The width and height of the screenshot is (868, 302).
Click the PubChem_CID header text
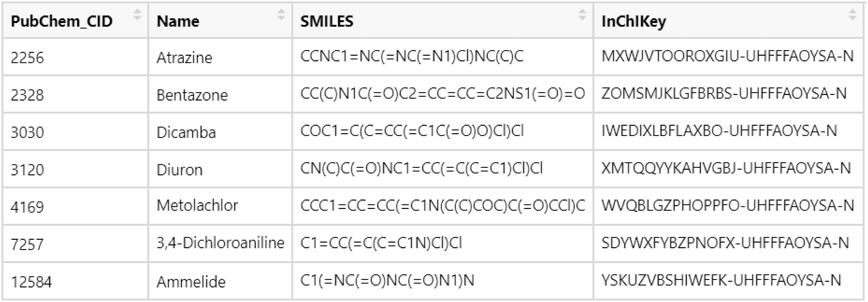click(62, 22)
